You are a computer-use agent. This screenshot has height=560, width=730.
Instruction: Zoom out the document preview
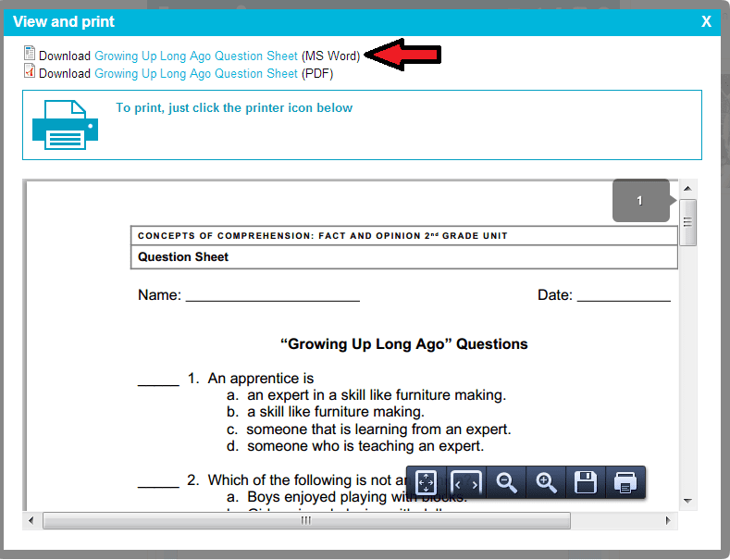pos(506,482)
